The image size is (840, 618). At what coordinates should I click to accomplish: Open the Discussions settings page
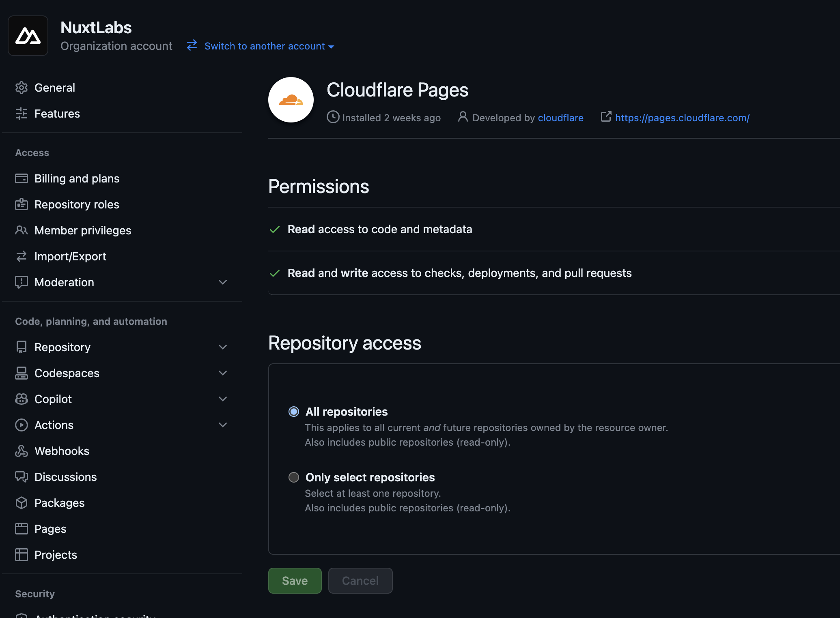pyautogui.click(x=65, y=477)
